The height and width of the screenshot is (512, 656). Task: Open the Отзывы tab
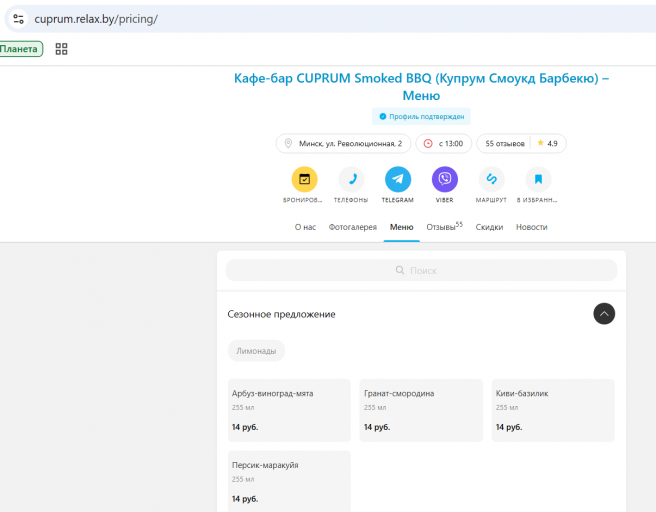(x=444, y=227)
